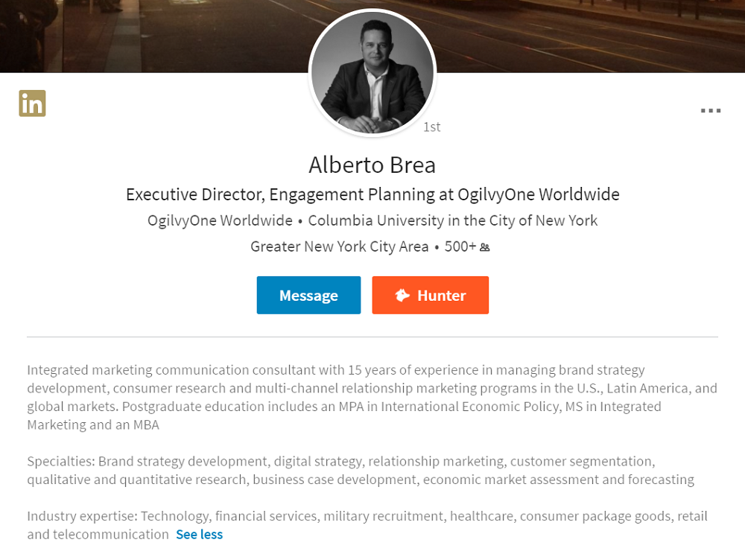Image resolution: width=745 pixels, height=560 pixels.
Task: Open Alberto Brea's profile photo
Action: (x=372, y=72)
